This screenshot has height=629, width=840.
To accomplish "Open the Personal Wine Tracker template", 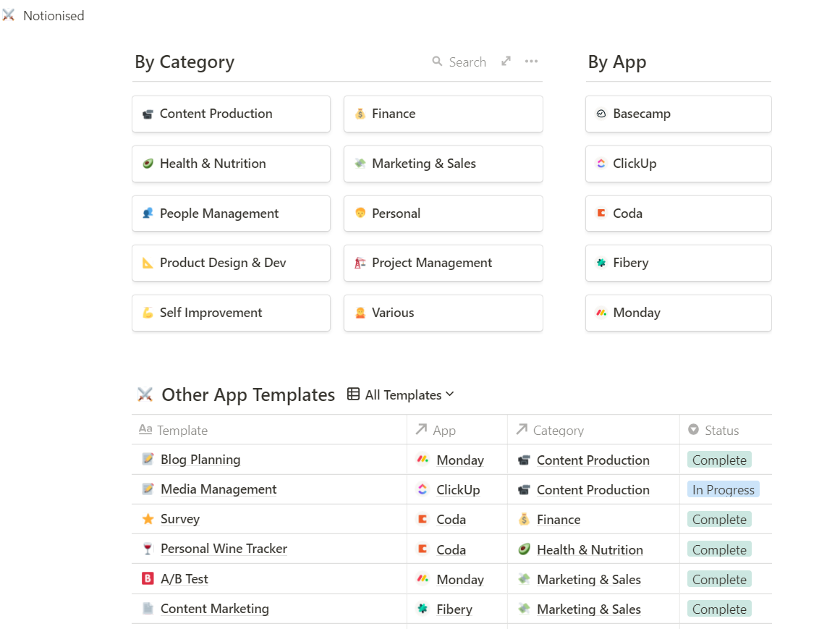I will 224,548.
